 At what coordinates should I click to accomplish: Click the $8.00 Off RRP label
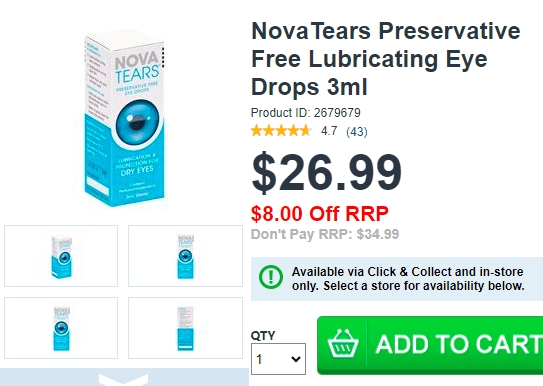[x=320, y=214]
